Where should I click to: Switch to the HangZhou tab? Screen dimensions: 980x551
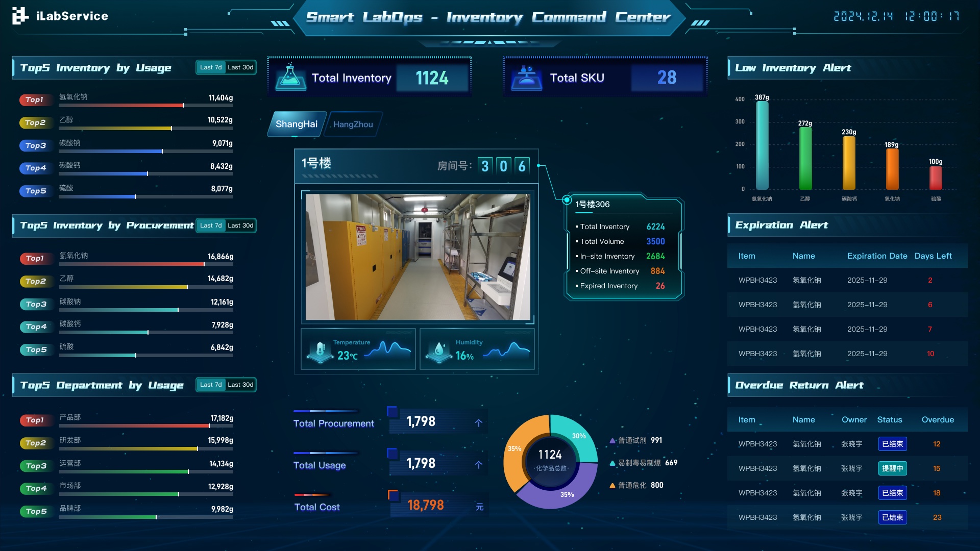pyautogui.click(x=353, y=124)
